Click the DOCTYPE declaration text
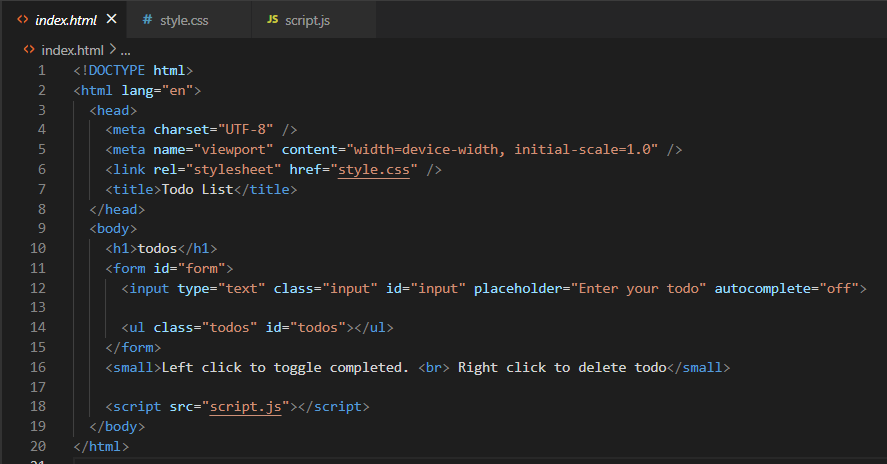The width and height of the screenshot is (887, 464). click(133, 70)
